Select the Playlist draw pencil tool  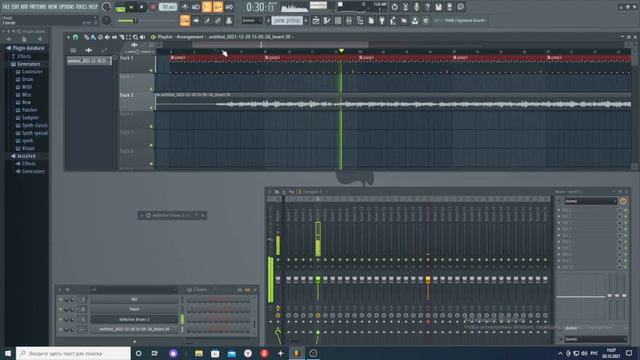[x=86, y=37]
